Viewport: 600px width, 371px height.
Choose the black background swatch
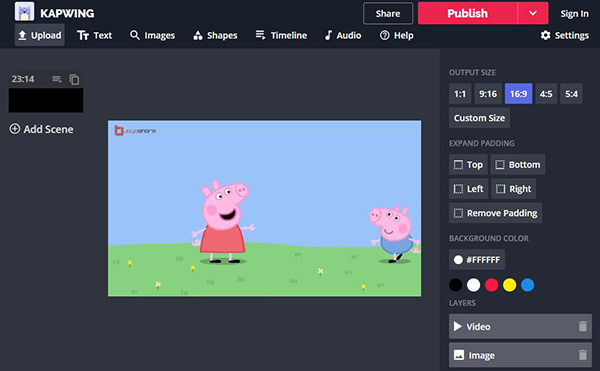pyautogui.click(x=455, y=285)
